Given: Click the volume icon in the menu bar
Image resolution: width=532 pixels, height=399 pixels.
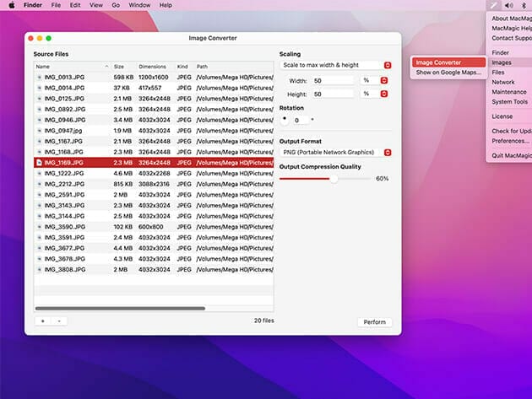Looking at the screenshot, I should (510, 5).
